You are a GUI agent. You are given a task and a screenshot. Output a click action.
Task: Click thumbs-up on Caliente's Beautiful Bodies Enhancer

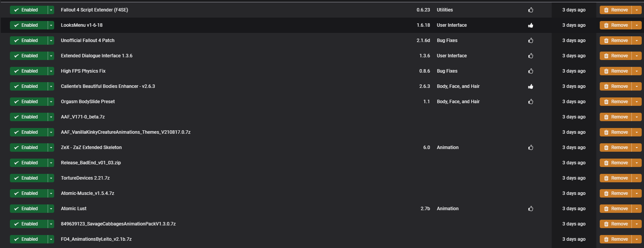(x=531, y=86)
